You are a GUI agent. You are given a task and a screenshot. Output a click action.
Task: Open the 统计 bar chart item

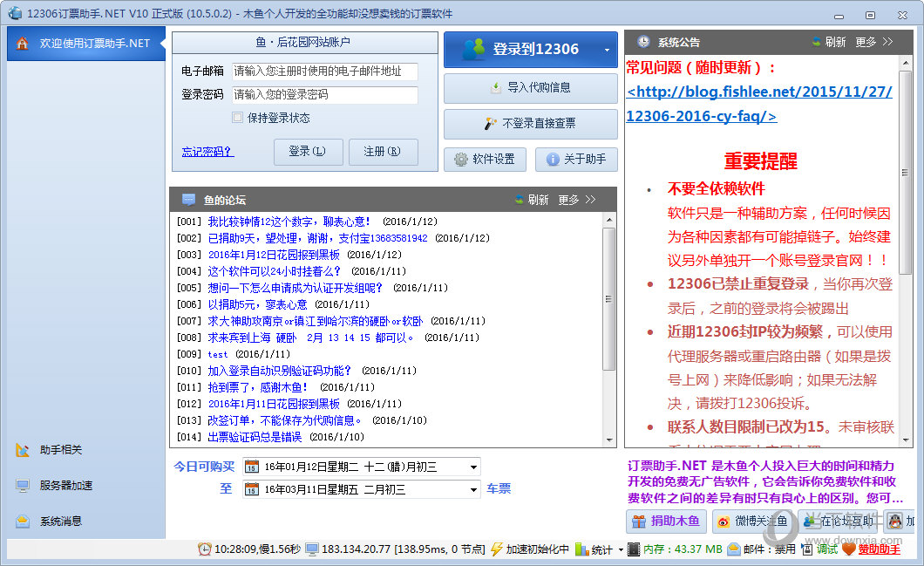[594, 549]
